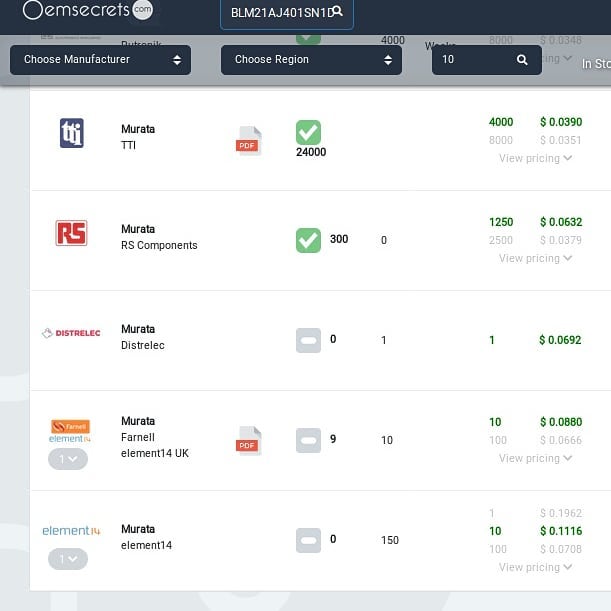Click the grey stock indicator for Farnell

(x=308, y=441)
